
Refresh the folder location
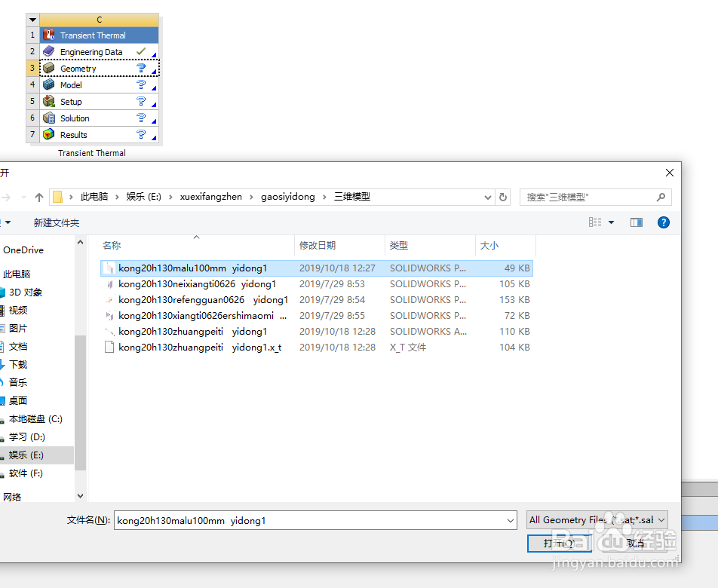point(503,198)
